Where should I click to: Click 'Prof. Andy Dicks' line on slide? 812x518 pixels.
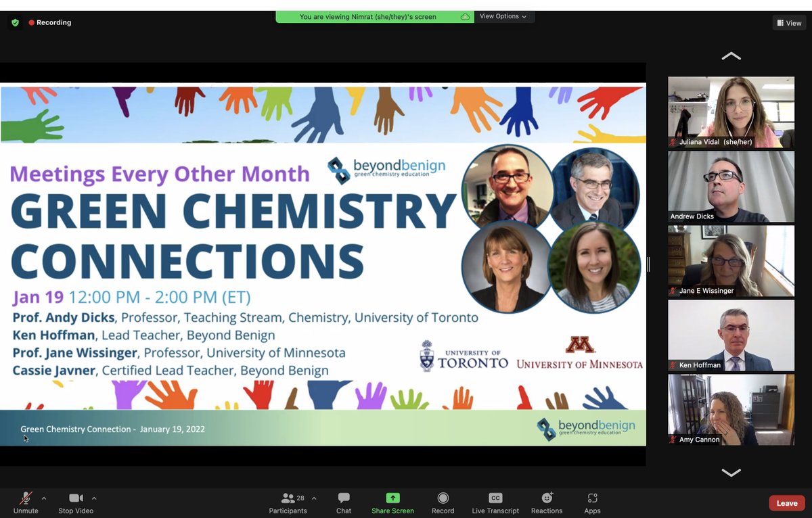tap(245, 318)
